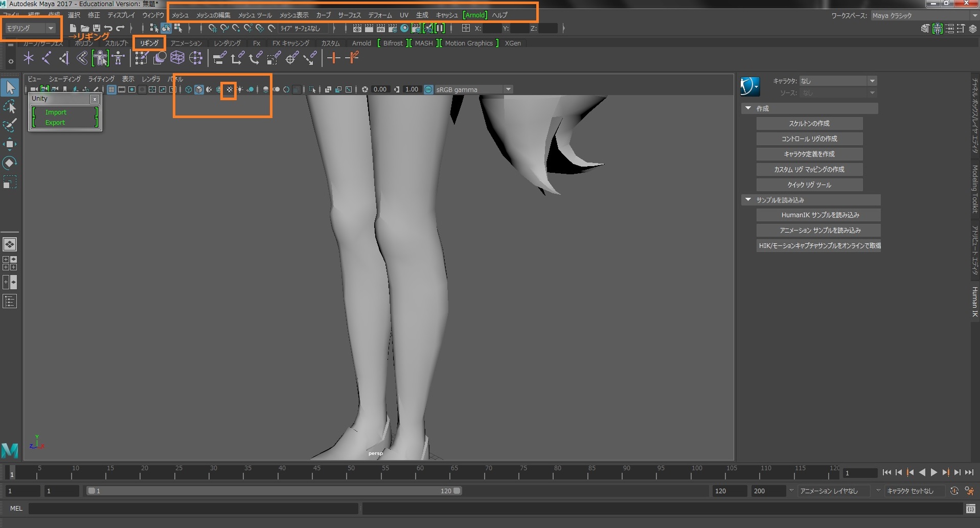Click the Open Scene folder icon
This screenshot has height=528, width=980.
[85, 28]
